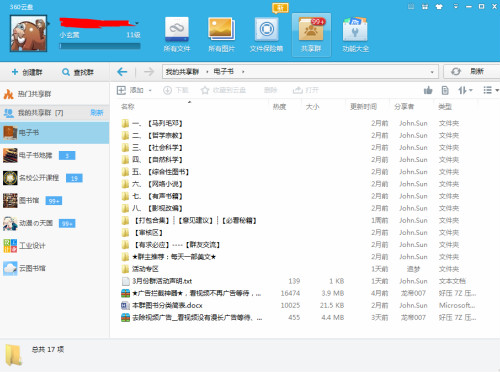Click the 刷新 refresh button
Viewport: 500px width, 372px height.
click(471, 72)
